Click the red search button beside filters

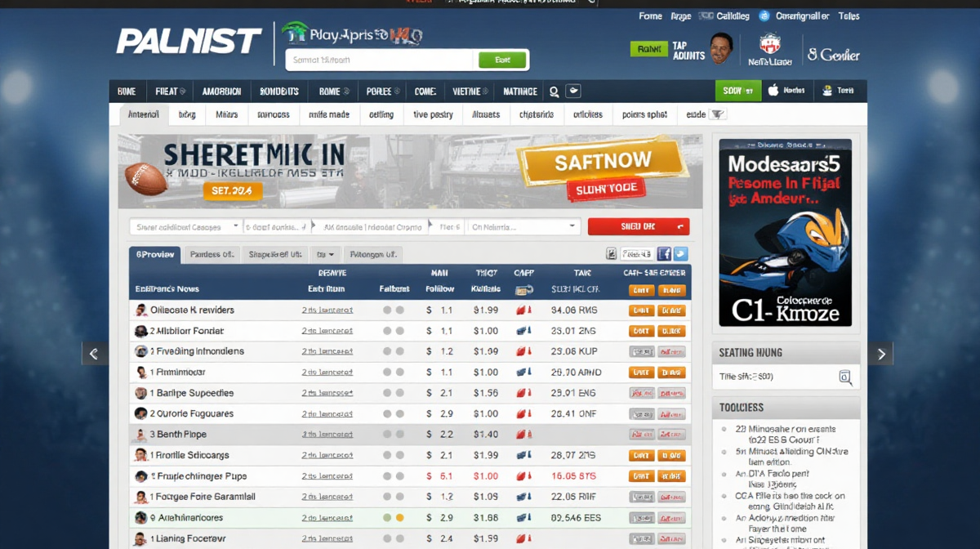coord(638,227)
